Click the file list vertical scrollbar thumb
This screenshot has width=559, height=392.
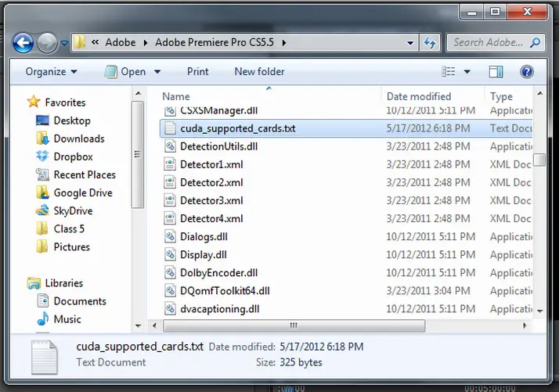(x=539, y=160)
